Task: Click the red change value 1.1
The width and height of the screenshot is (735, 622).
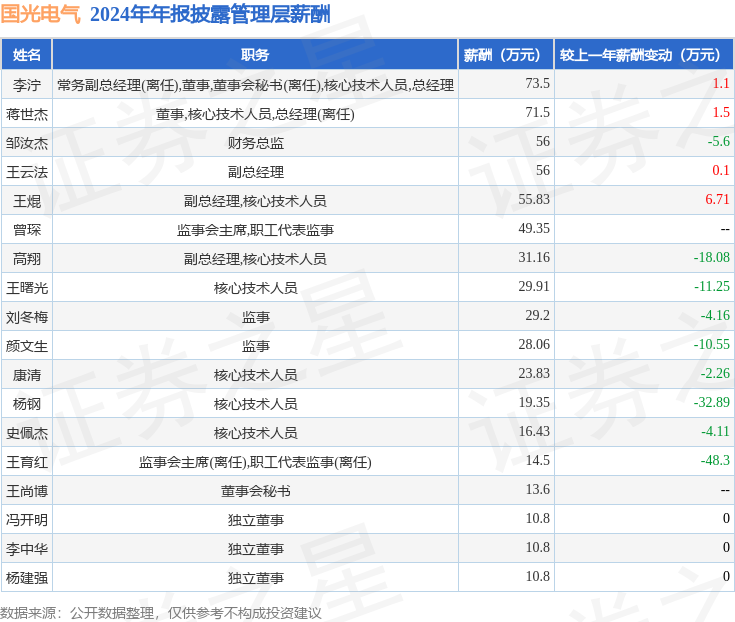Action: coord(721,83)
